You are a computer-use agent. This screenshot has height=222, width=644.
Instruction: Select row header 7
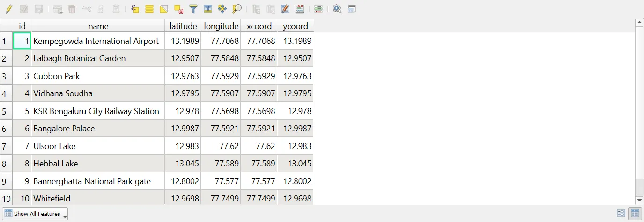click(x=6, y=146)
